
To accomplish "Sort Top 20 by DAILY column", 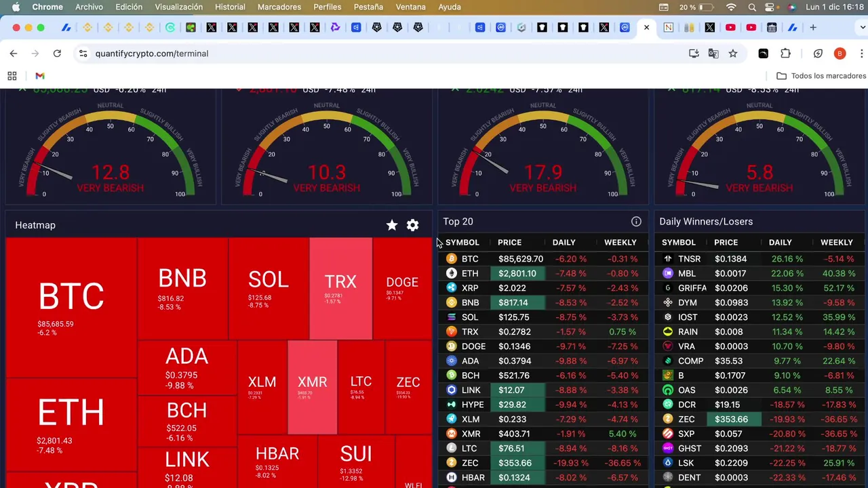I will pos(564,242).
